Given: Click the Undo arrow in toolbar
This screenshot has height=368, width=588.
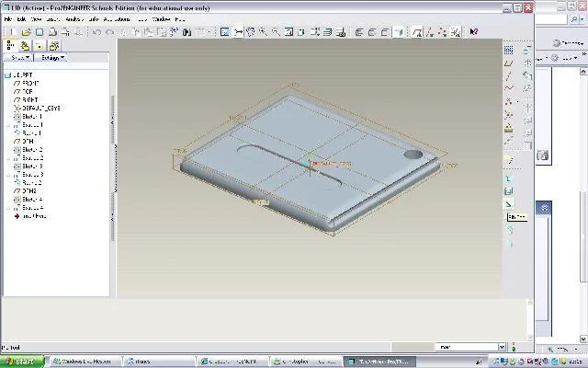Looking at the screenshot, I should click(x=96, y=33).
